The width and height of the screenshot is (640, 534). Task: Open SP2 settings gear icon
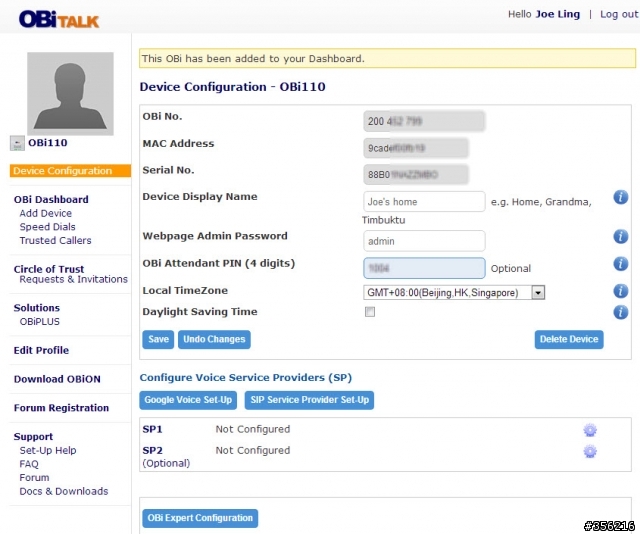point(590,451)
